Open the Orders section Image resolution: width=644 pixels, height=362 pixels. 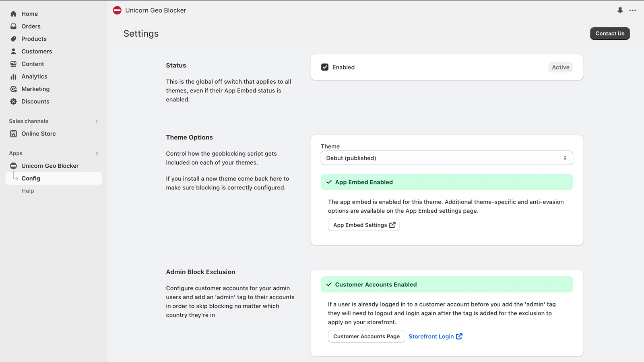coord(31,26)
